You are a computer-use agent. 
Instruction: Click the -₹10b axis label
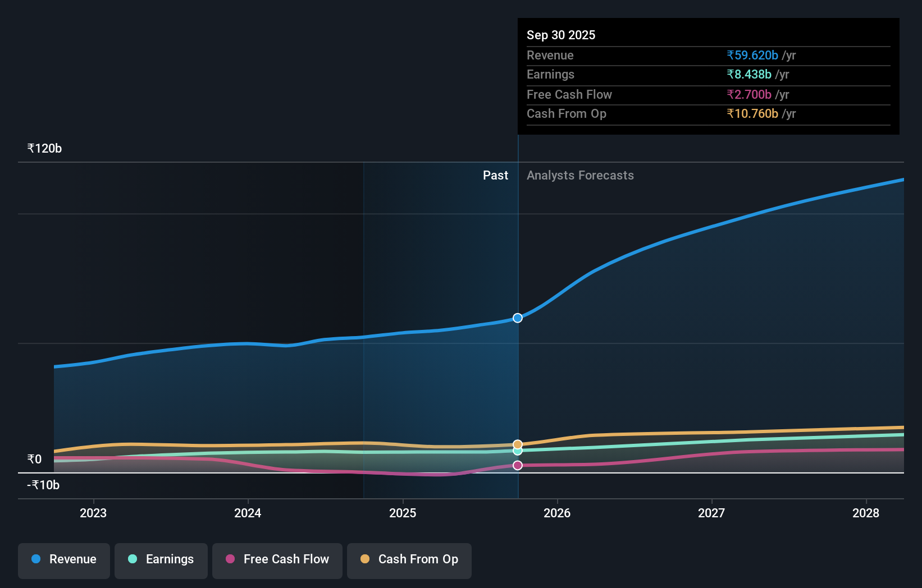point(43,485)
